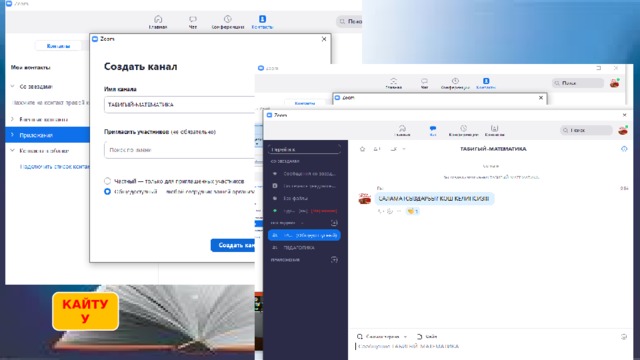
Task: Click the blue 'Создать канал' button
Action: pos(233,245)
